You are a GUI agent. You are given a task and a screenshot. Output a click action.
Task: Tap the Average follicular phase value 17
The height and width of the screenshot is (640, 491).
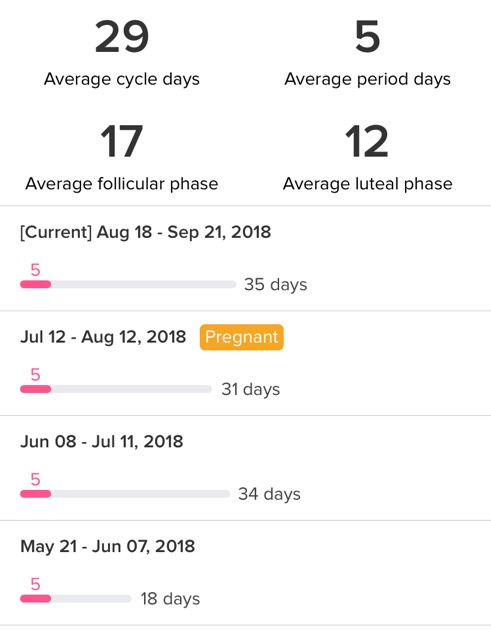(122, 141)
